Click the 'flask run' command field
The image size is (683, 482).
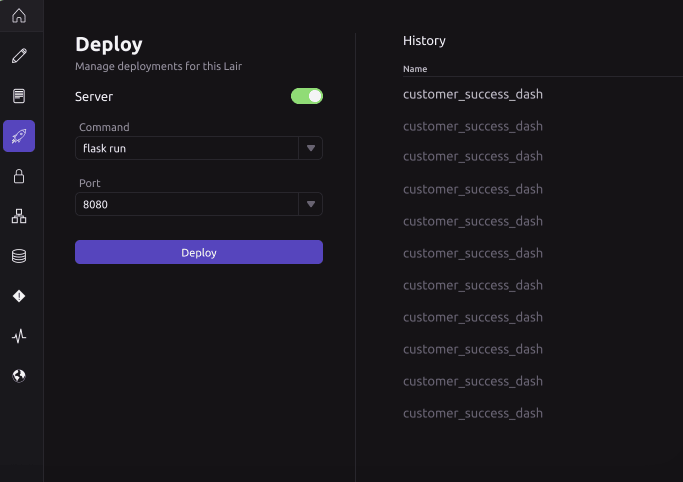pyautogui.click(x=186, y=149)
